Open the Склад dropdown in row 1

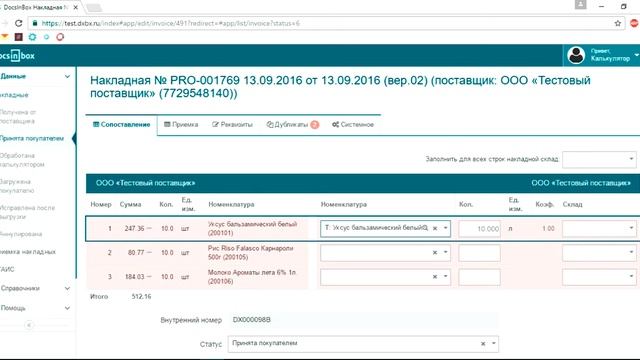(x=599, y=229)
